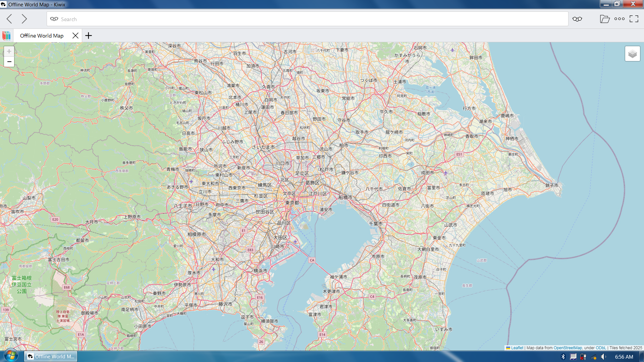
Task: Close the Offline World Map tab
Action: pos(75,36)
